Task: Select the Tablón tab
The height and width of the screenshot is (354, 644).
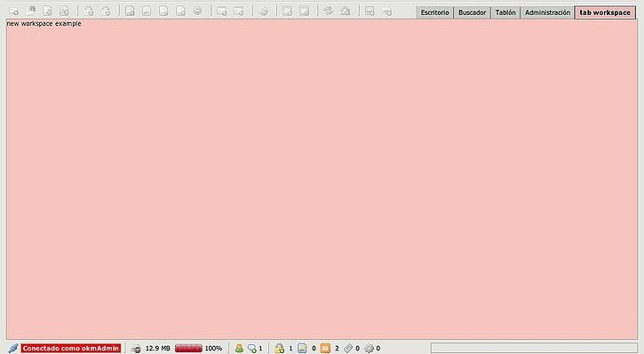Action: click(x=505, y=12)
